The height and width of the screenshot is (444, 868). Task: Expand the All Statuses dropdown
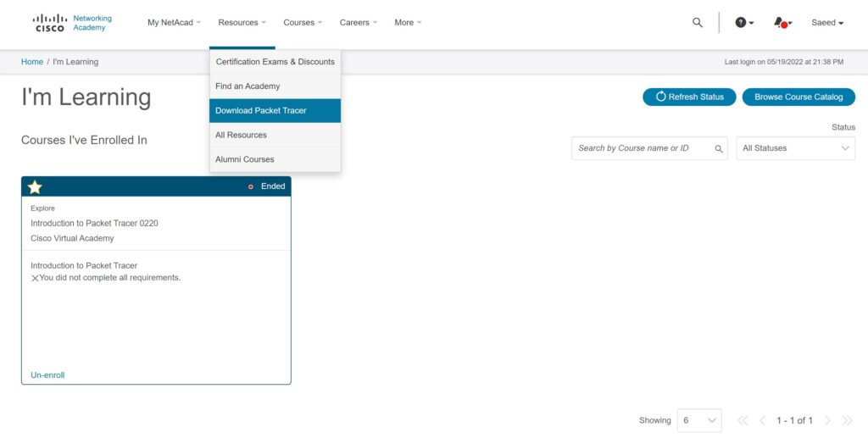pos(795,148)
